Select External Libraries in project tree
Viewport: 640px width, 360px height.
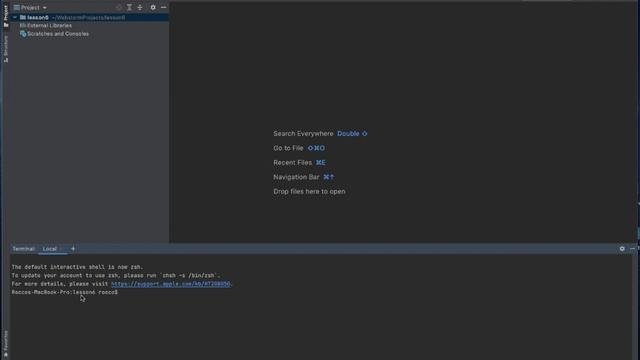coord(46,25)
